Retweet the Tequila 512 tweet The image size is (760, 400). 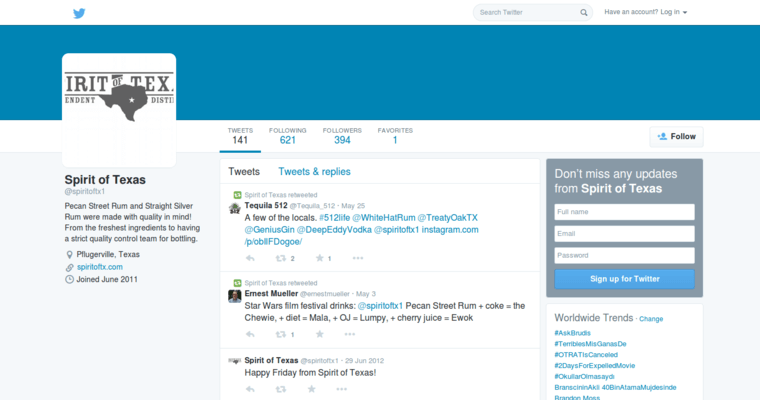coord(281,258)
